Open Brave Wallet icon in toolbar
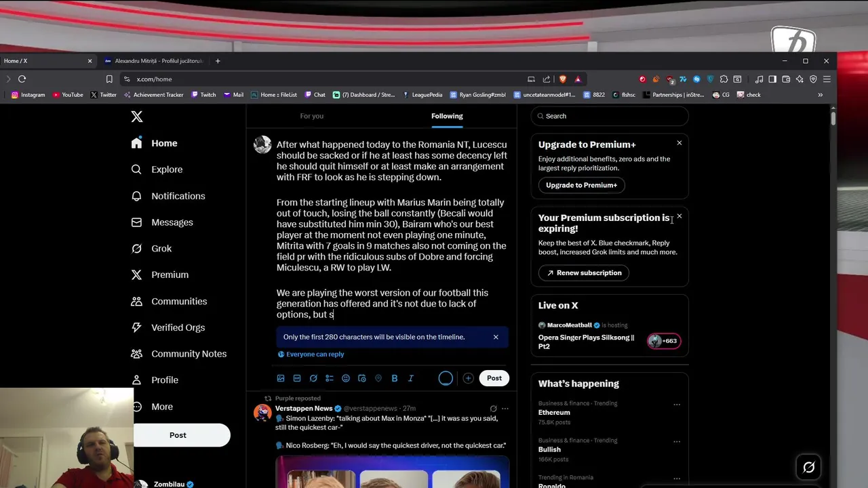The height and width of the screenshot is (488, 868). (x=786, y=79)
